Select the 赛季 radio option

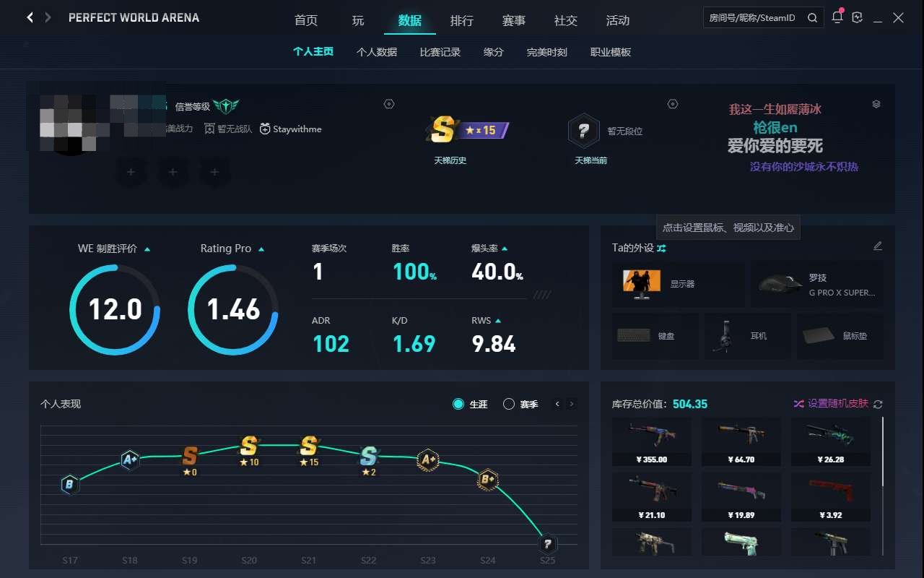(509, 404)
